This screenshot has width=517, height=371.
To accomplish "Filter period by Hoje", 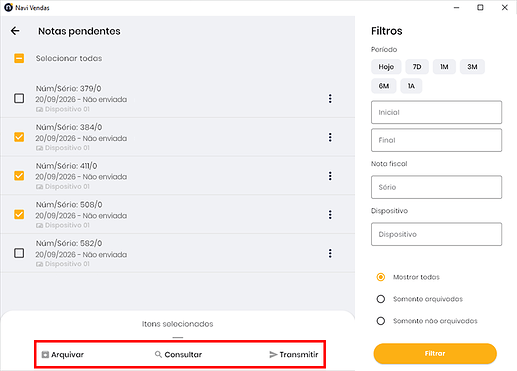I will click(386, 67).
